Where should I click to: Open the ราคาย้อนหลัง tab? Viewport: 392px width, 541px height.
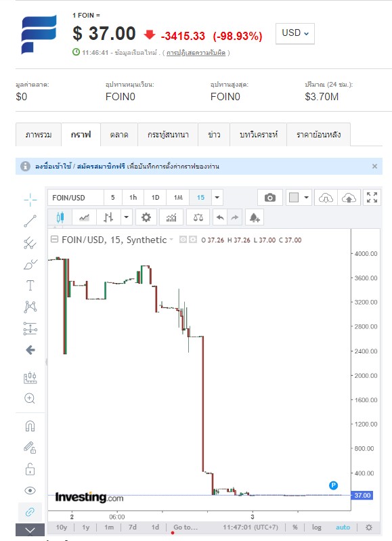point(318,135)
